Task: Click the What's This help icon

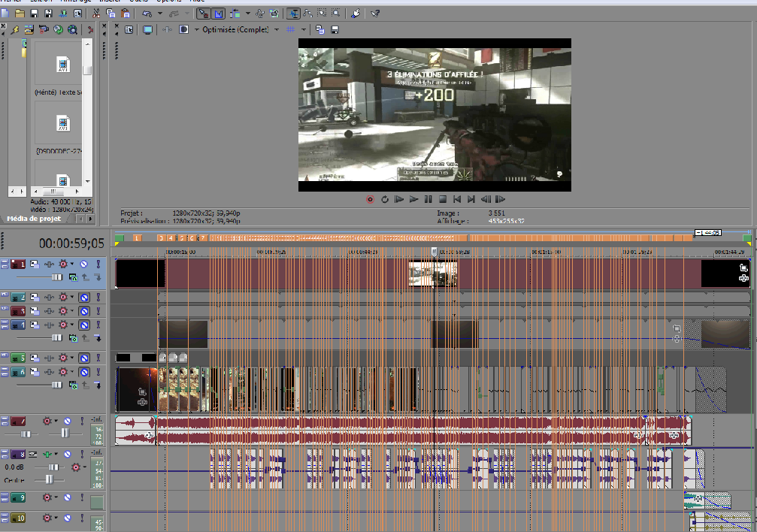Action: click(374, 14)
